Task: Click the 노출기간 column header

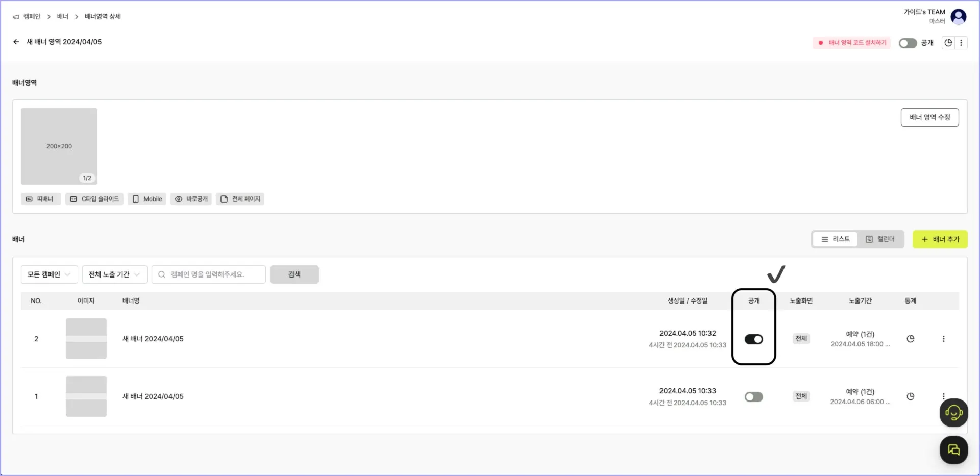Action: 860,301
